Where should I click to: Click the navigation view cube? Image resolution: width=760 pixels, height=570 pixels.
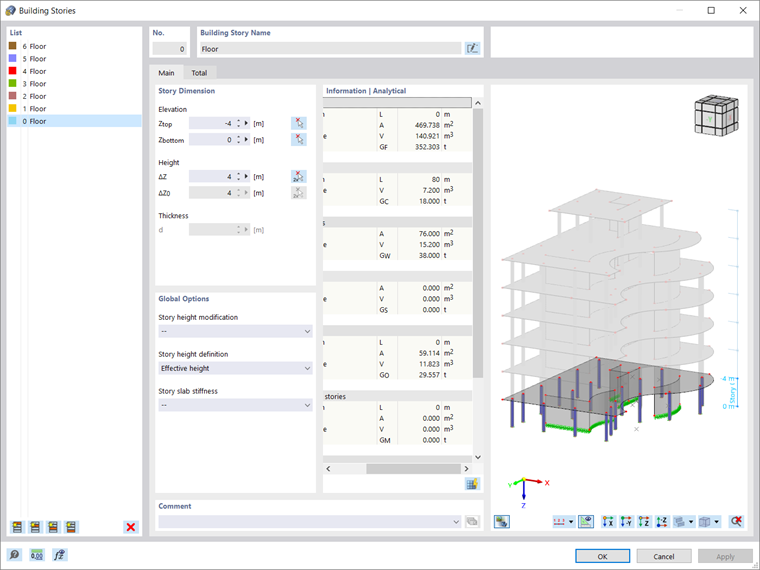pos(716,115)
